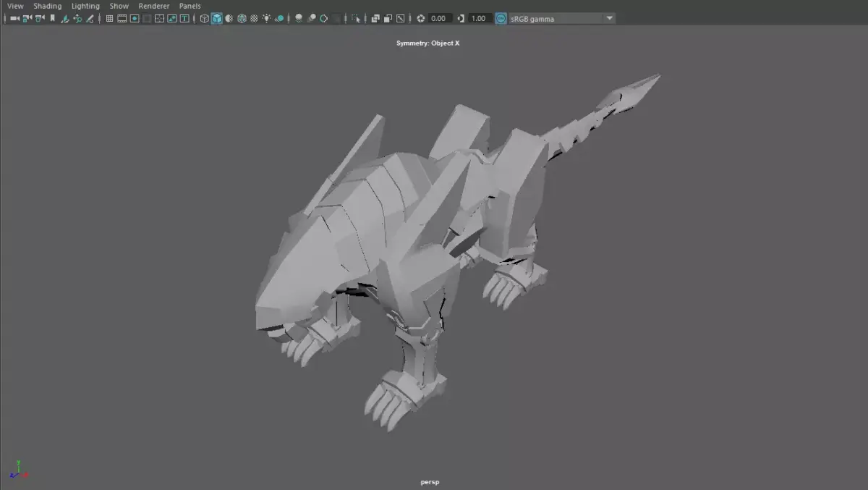Screen dimensions: 868x490
Task: Toggle the Film Gate icon
Action: click(122, 18)
